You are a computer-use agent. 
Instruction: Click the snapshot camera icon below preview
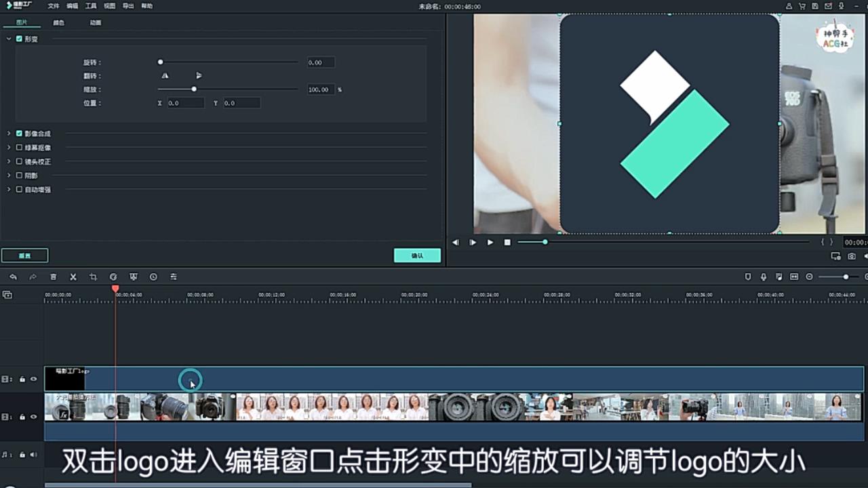(x=852, y=256)
